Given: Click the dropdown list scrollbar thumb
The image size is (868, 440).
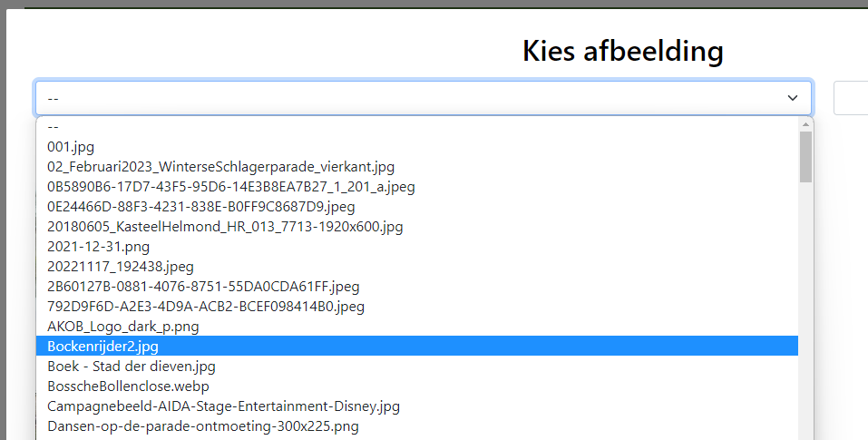Looking at the screenshot, I should 805,157.
